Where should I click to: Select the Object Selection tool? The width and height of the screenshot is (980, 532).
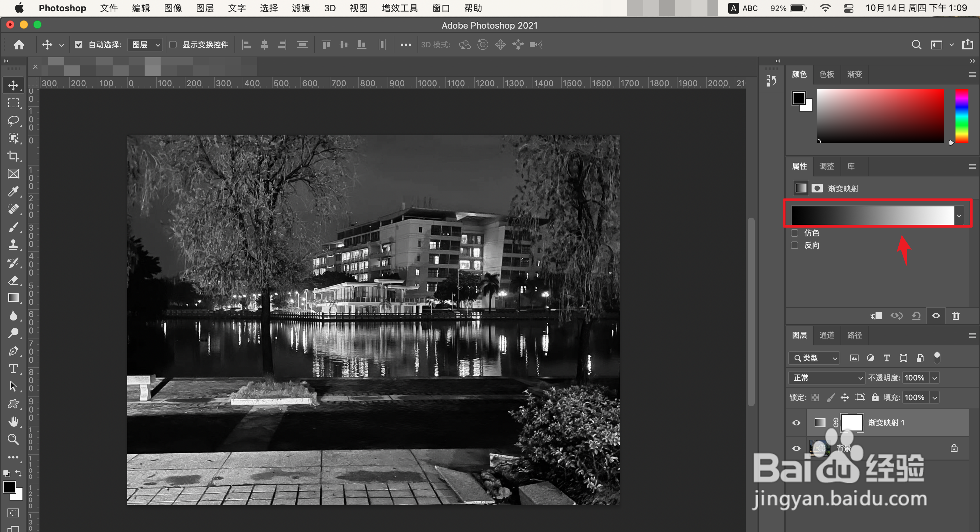pos(13,138)
